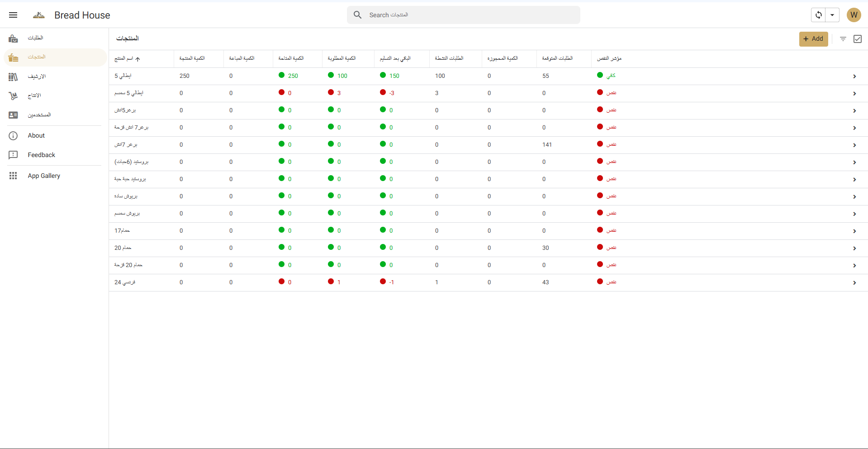Open الطلبات view in the sidebar
Viewport: 868px width, 449px height.
tap(35, 38)
